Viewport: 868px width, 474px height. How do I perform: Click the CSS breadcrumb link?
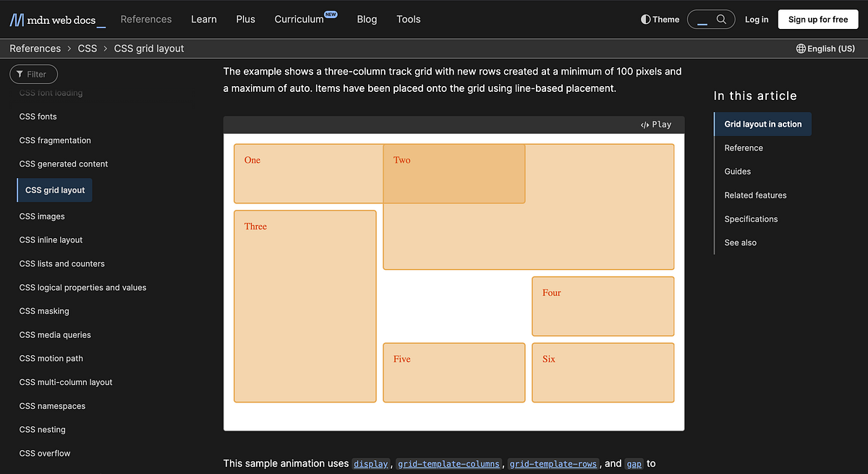[88, 48]
